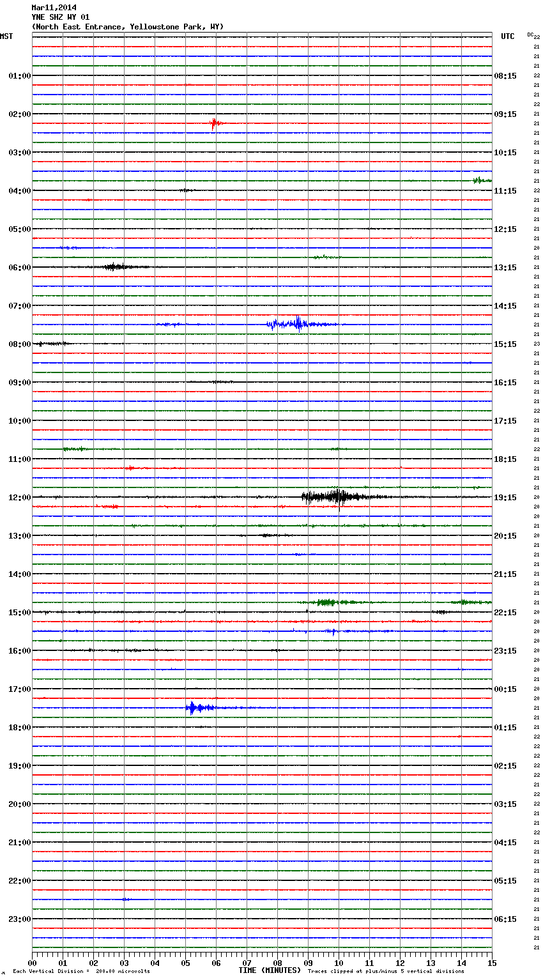The height and width of the screenshot is (980, 543).
Task: Click minute 03 on the bottom axis
Action: 124,963
